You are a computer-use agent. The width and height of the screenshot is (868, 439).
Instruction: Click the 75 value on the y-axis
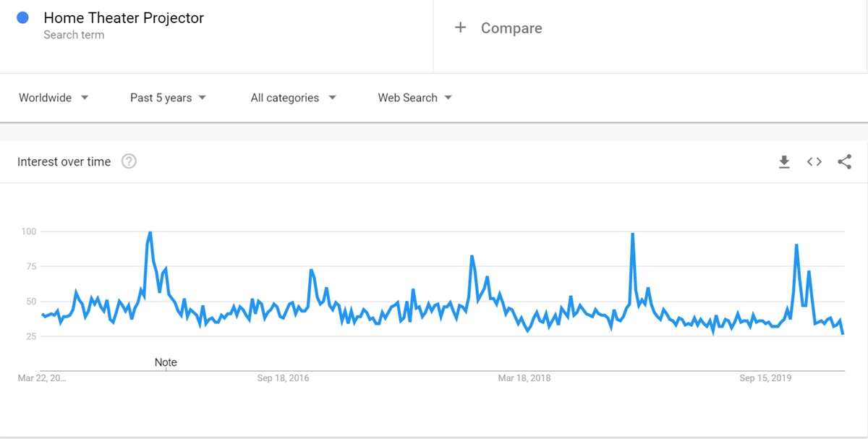point(28,267)
